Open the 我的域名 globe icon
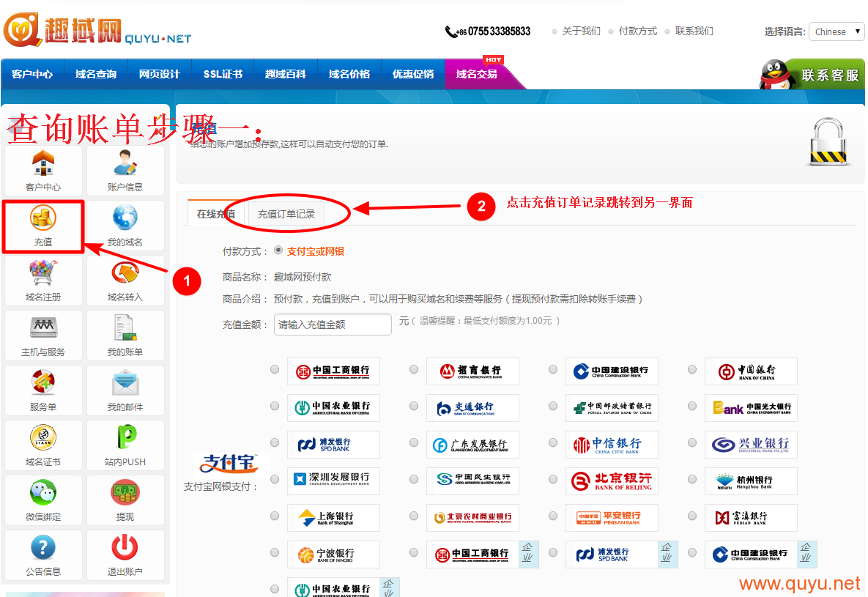This screenshot has height=597, width=868. pos(125,218)
